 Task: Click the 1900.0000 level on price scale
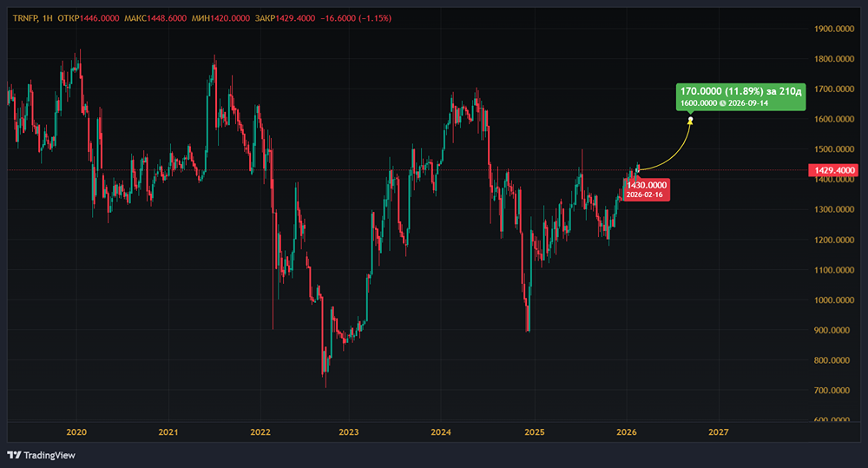click(832, 29)
